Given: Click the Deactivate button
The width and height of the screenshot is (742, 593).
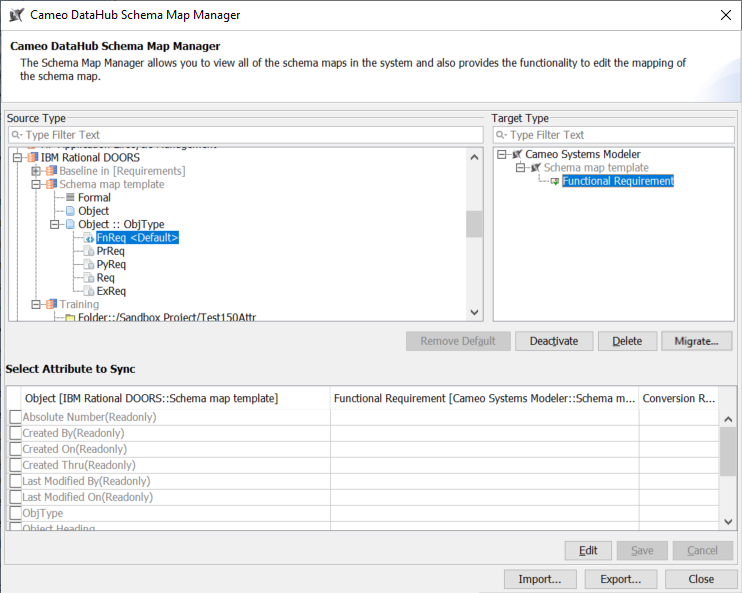Looking at the screenshot, I should (554, 341).
